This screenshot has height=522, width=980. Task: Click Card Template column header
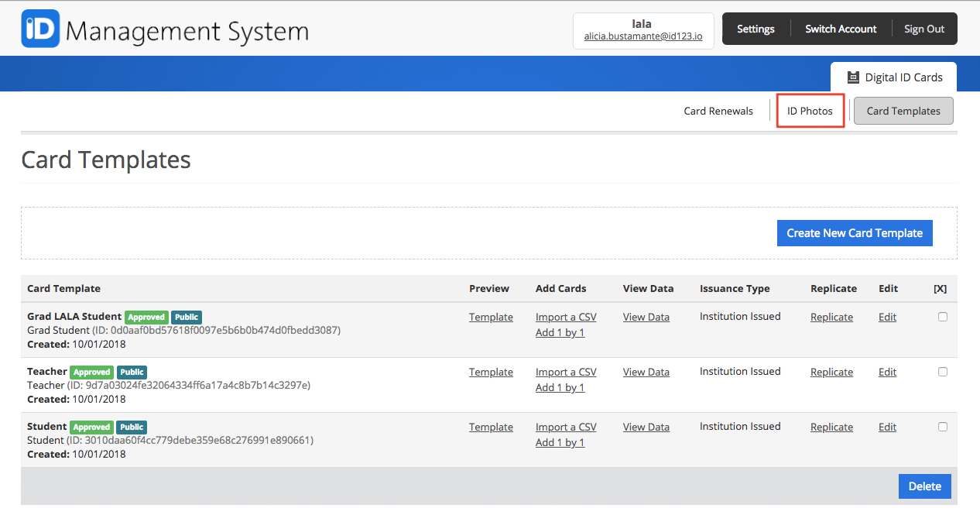(x=63, y=288)
